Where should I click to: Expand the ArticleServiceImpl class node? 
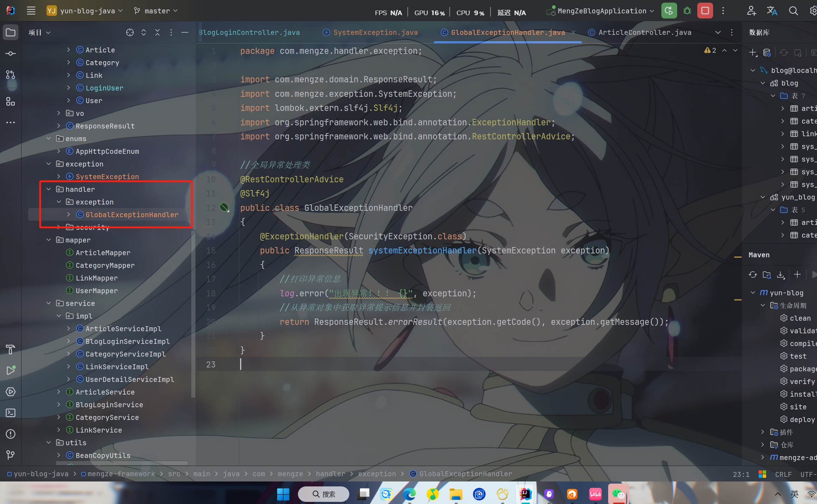(69, 329)
